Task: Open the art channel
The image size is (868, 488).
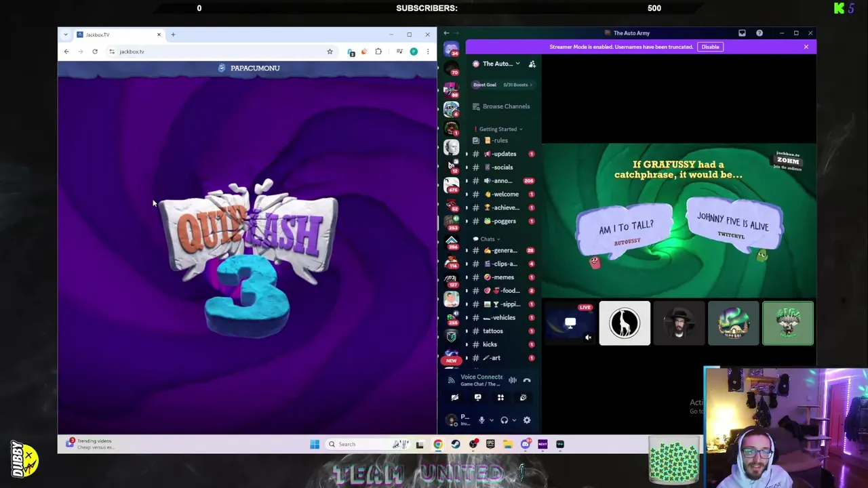Action: click(502, 358)
